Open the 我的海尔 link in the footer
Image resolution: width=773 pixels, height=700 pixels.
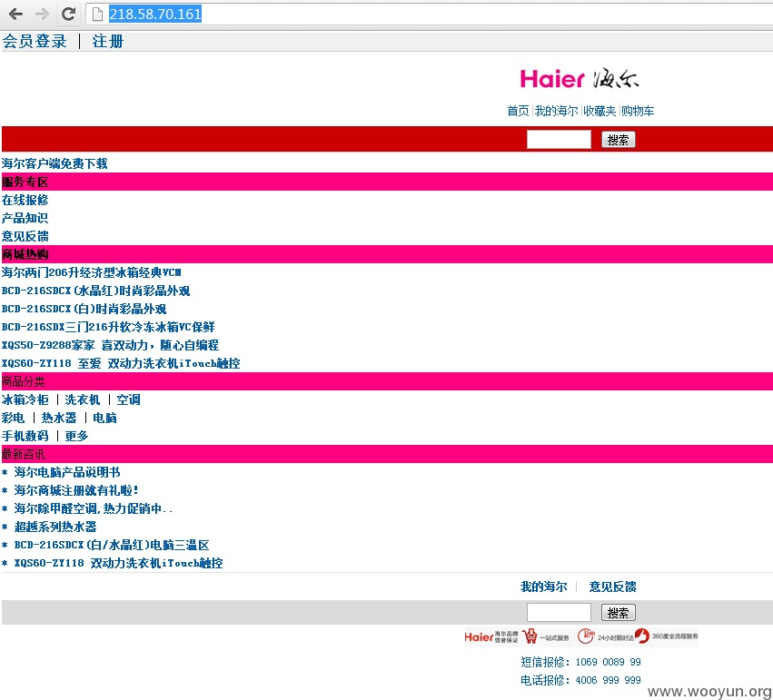point(544,587)
